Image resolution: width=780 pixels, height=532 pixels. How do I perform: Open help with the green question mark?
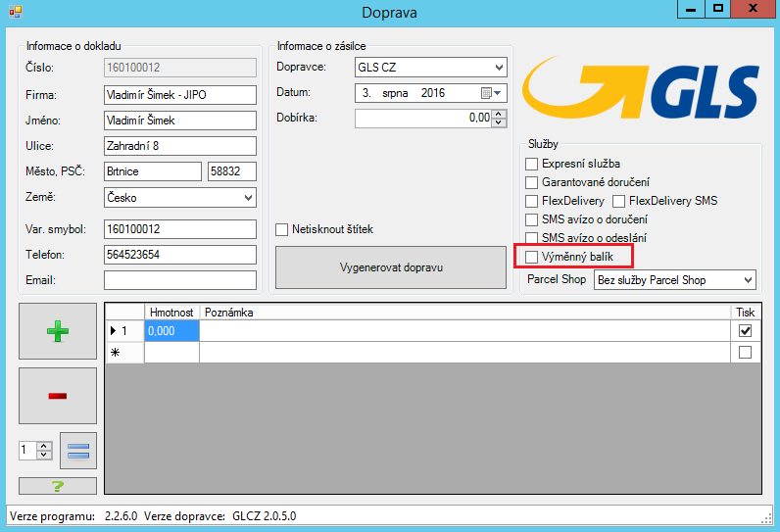pos(58,486)
